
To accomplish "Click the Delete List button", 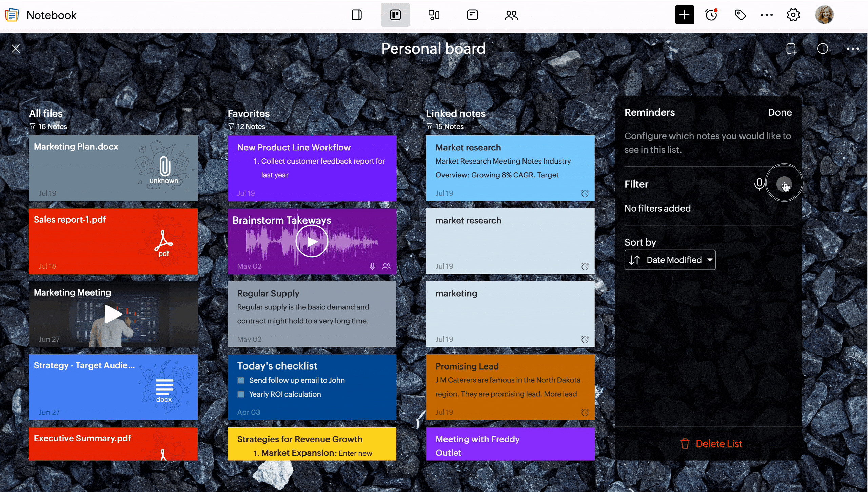I will 711,443.
